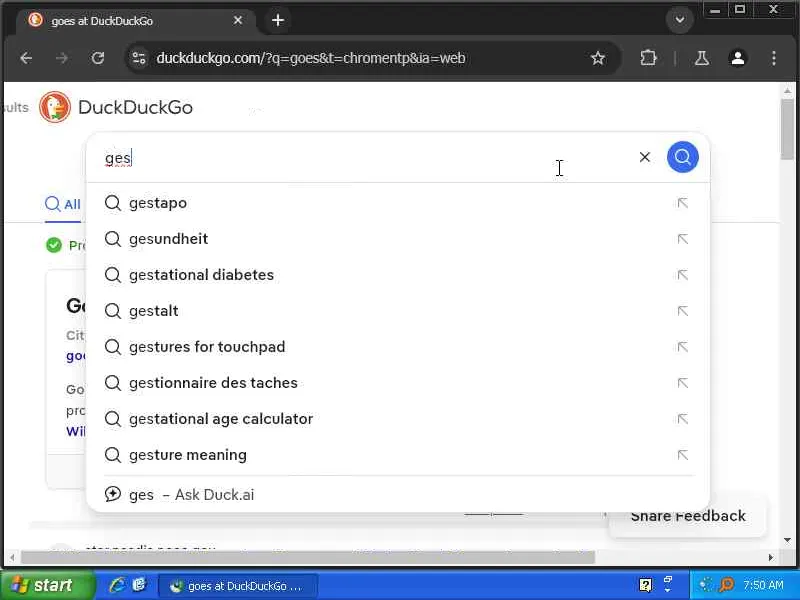
Task: Click the autocomplete arrow for gesture meaning
Action: tap(683, 455)
